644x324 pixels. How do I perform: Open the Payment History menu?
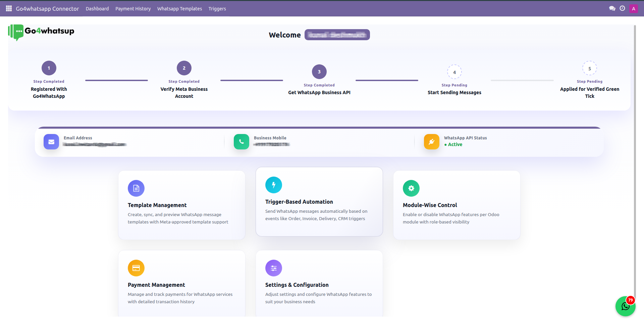(x=133, y=9)
